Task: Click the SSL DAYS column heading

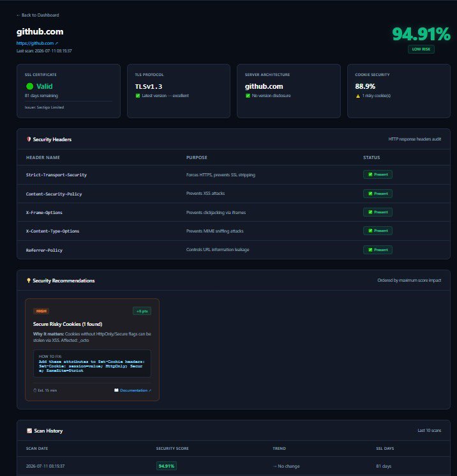Action: click(385, 449)
